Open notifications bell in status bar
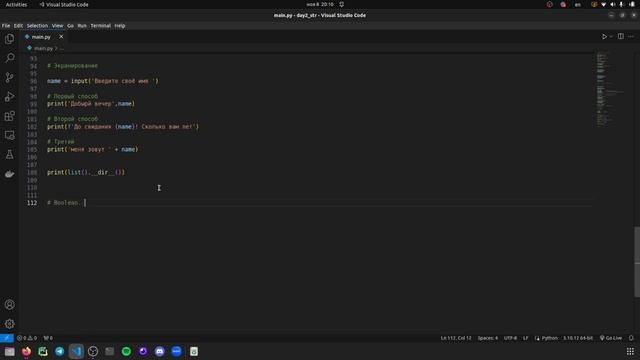 pos(631,338)
